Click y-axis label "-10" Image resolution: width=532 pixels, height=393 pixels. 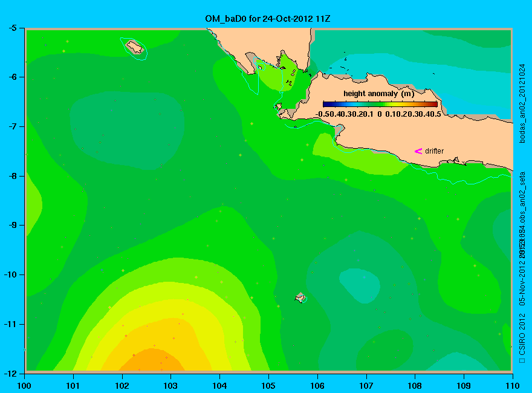click(x=10, y=274)
